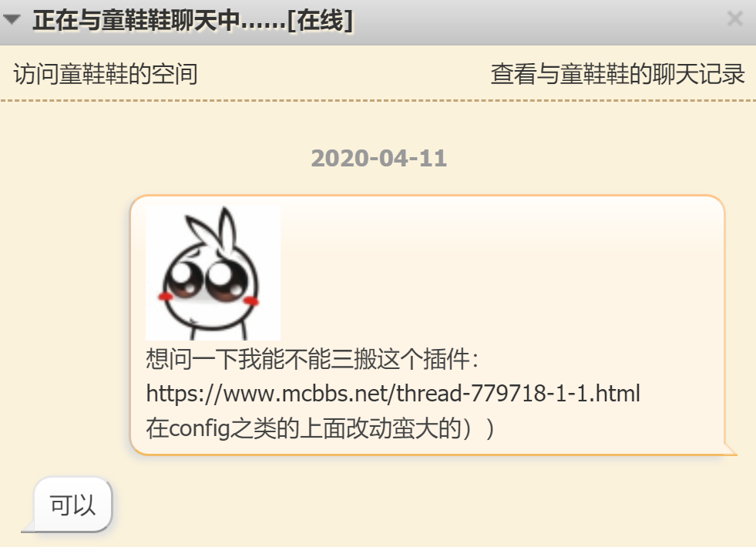Screen dimensions: 756x547
Task: Click the tail of the 可以 bubble
Action: (x=29, y=526)
